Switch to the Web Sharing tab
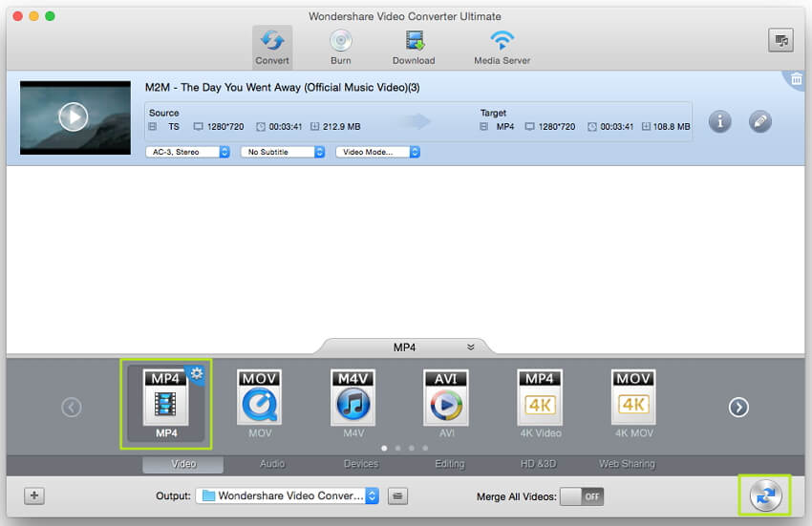 point(627,464)
